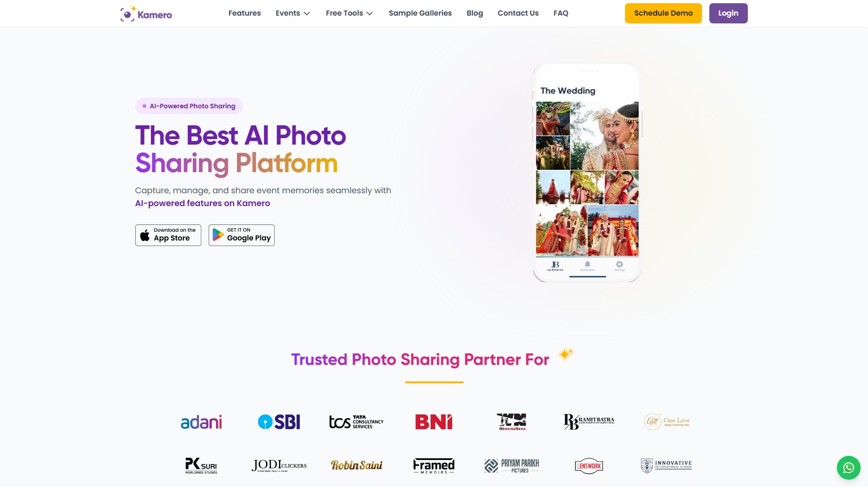Click the purple Login button
Image resolution: width=868 pixels, height=487 pixels.
click(728, 13)
